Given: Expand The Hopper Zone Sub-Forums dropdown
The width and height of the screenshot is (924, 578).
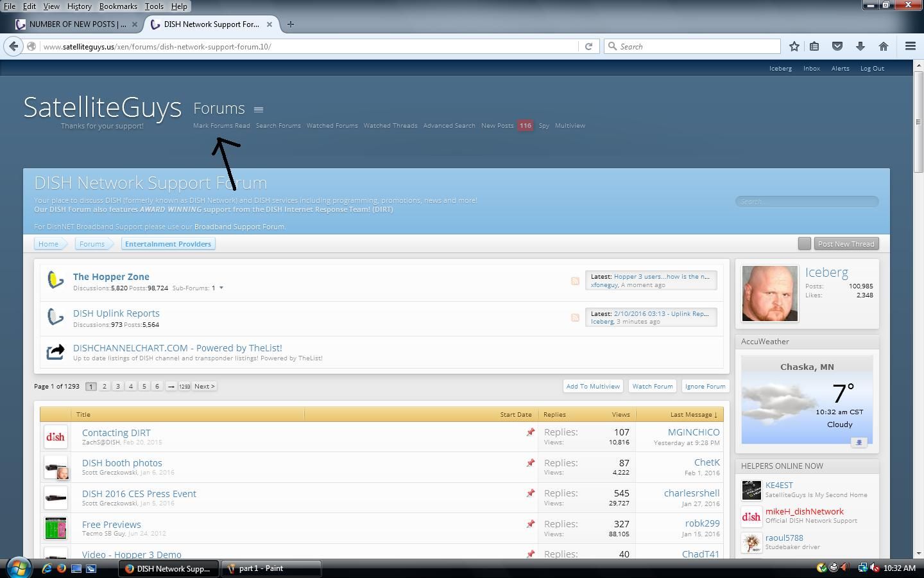Looking at the screenshot, I should (221, 288).
